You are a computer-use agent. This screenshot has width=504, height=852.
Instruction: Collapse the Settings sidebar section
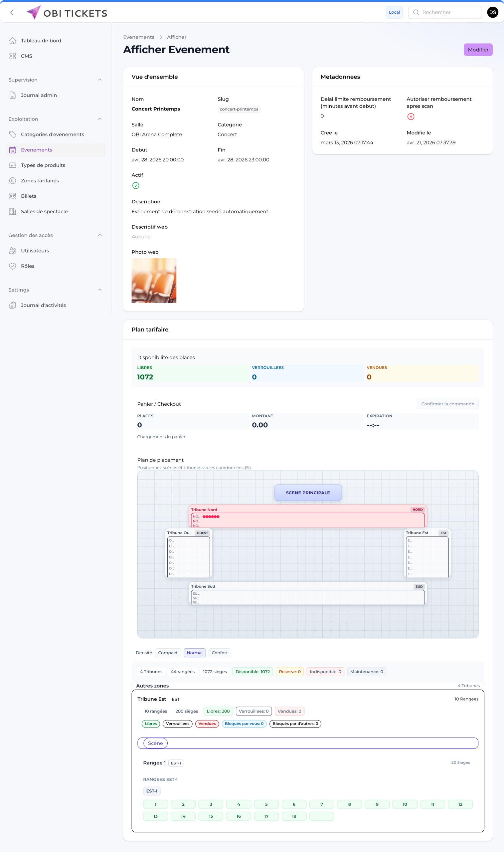(99, 290)
